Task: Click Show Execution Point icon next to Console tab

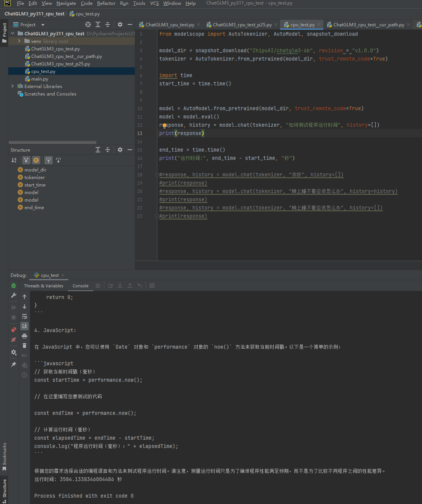Action: (x=98, y=286)
